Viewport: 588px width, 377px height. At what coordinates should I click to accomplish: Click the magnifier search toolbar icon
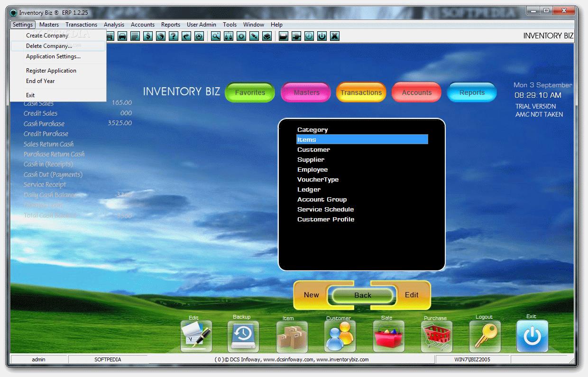click(216, 36)
